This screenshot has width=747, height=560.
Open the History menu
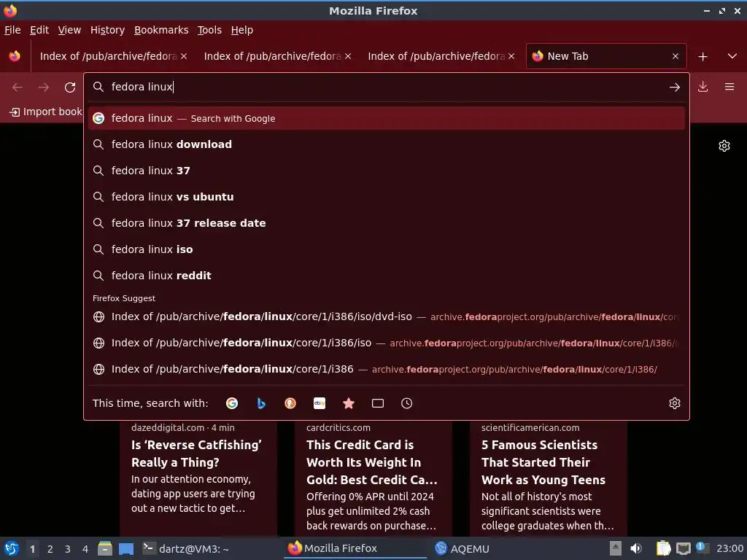(x=108, y=30)
